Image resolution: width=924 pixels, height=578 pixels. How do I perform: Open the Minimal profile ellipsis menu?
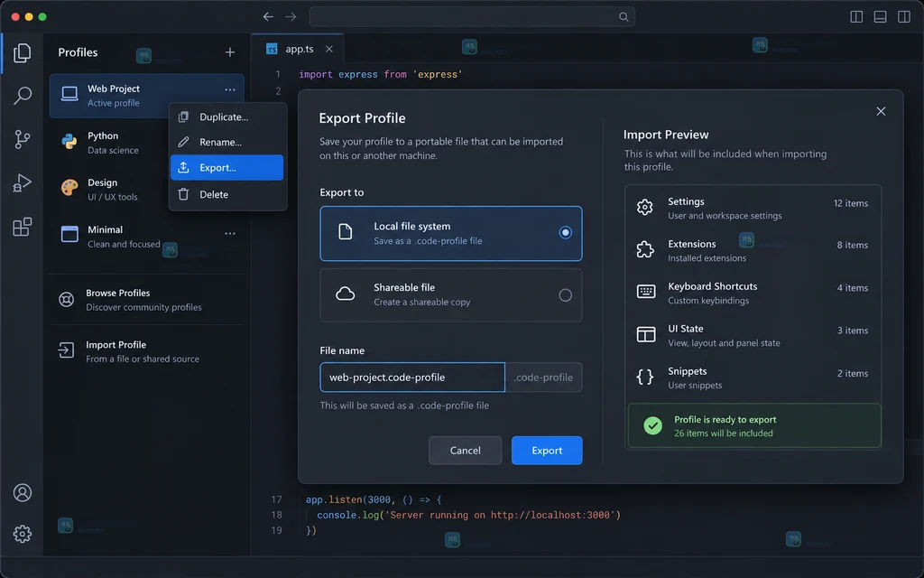pos(230,234)
